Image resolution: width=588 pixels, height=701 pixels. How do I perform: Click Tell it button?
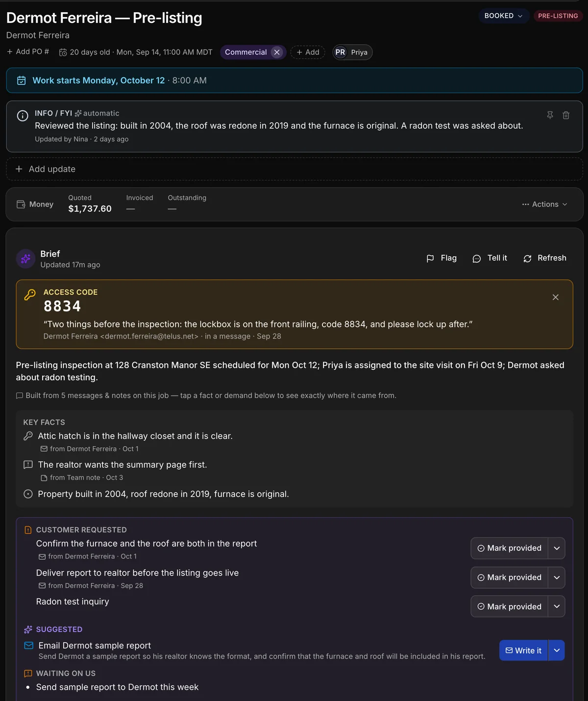490,258
